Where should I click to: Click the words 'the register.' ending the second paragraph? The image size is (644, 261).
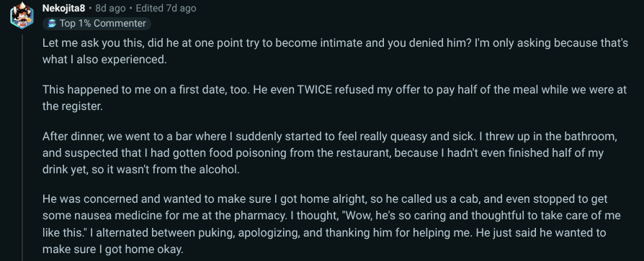pos(72,106)
